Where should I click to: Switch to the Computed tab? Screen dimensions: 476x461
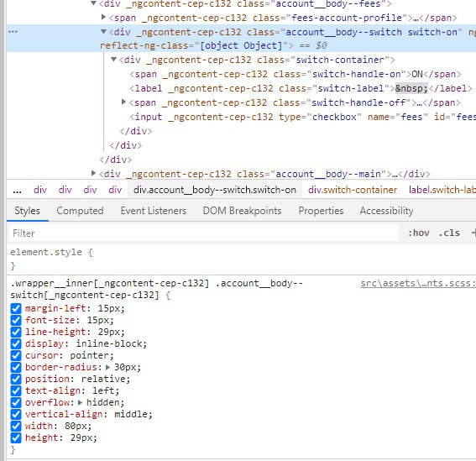(80, 211)
